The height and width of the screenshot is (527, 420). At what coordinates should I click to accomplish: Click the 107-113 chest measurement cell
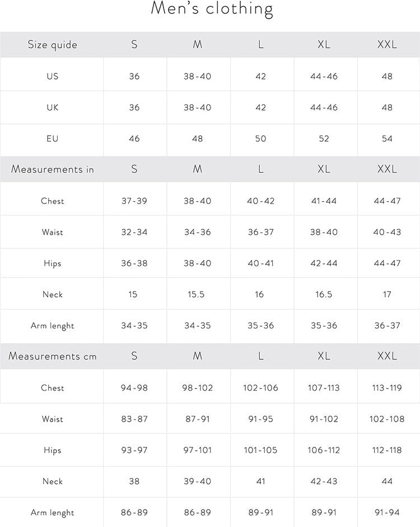(x=324, y=388)
